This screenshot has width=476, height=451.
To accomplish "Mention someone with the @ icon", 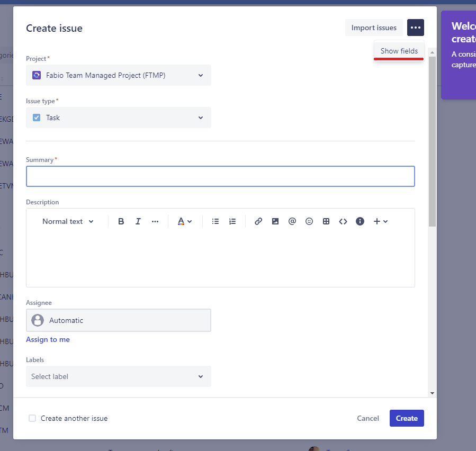I will (x=292, y=222).
